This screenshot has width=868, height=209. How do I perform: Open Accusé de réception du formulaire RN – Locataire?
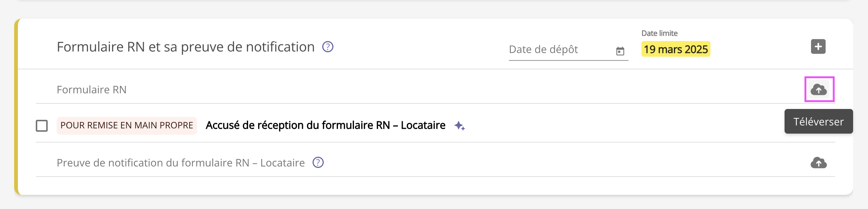tap(325, 125)
